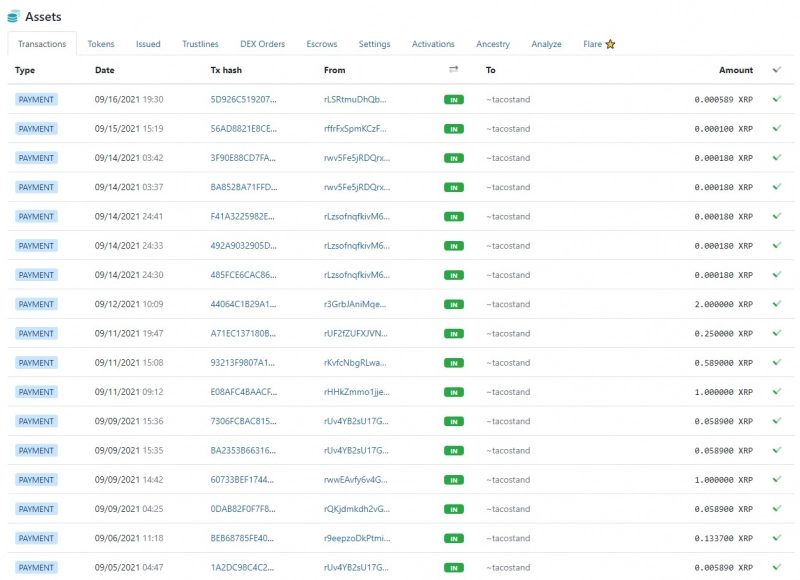Screen dimensions: 800x580
Task: Open the Analyze tab
Action: pyautogui.click(x=546, y=44)
